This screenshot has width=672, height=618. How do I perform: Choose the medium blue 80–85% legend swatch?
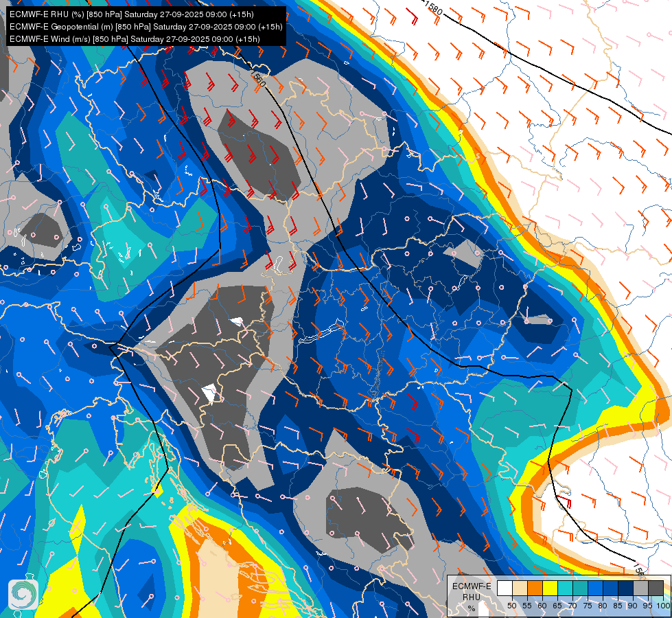[x=611, y=588]
